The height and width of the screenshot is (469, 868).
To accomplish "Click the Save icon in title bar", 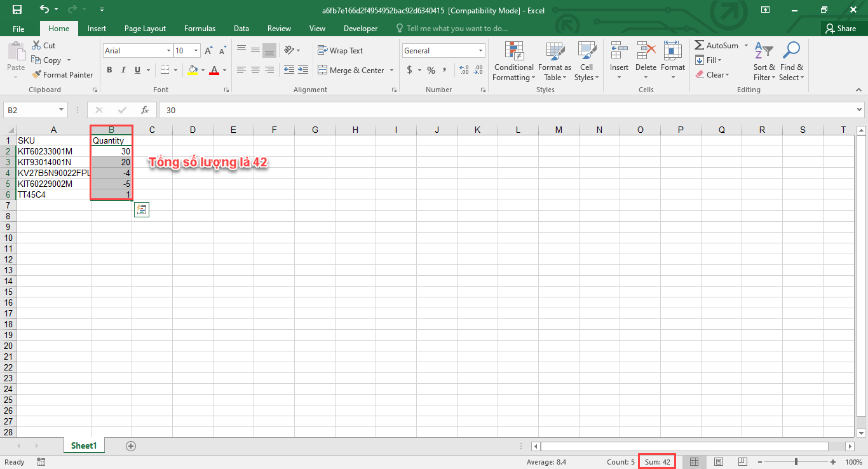I will 17,10.
